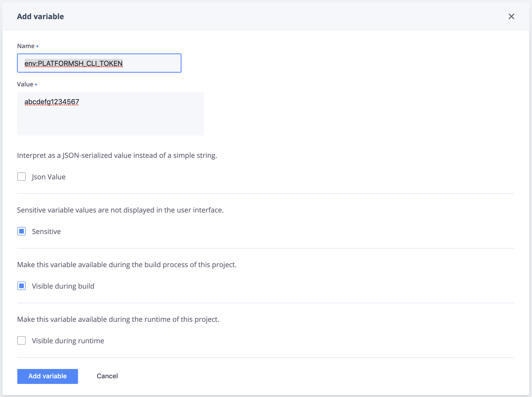Enable the Json Value checkbox

[21, 177]
